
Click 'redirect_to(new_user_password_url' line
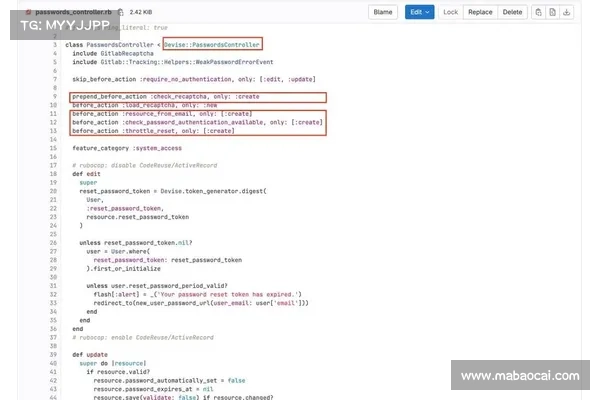coord(201,303)
